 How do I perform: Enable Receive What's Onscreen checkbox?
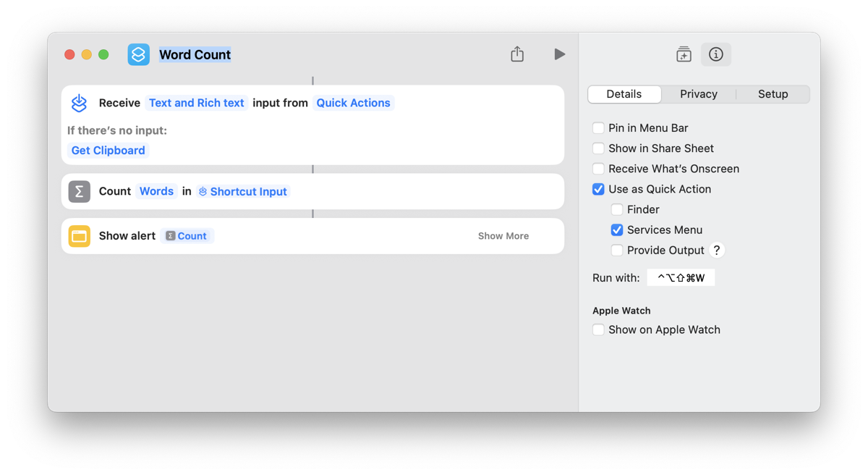598,169
